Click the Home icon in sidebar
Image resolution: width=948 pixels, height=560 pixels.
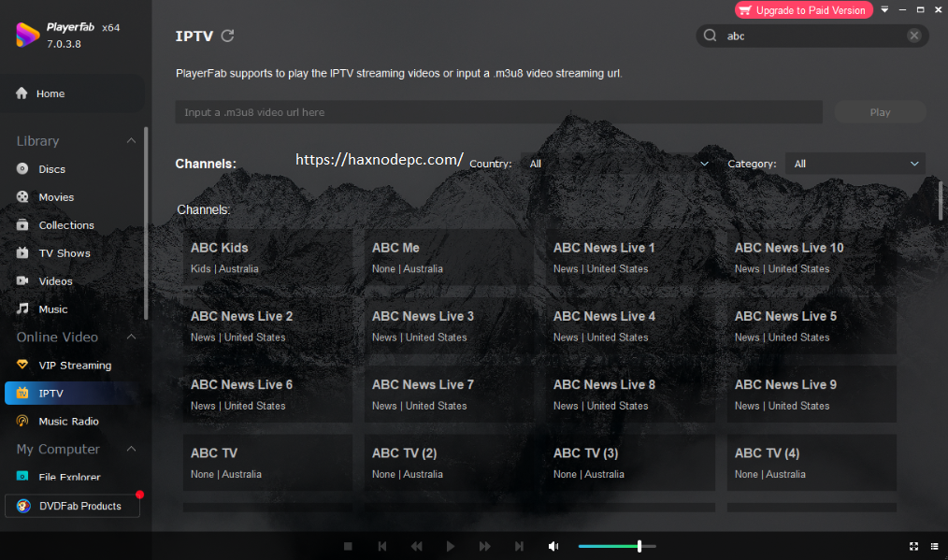tap(22, 93)
